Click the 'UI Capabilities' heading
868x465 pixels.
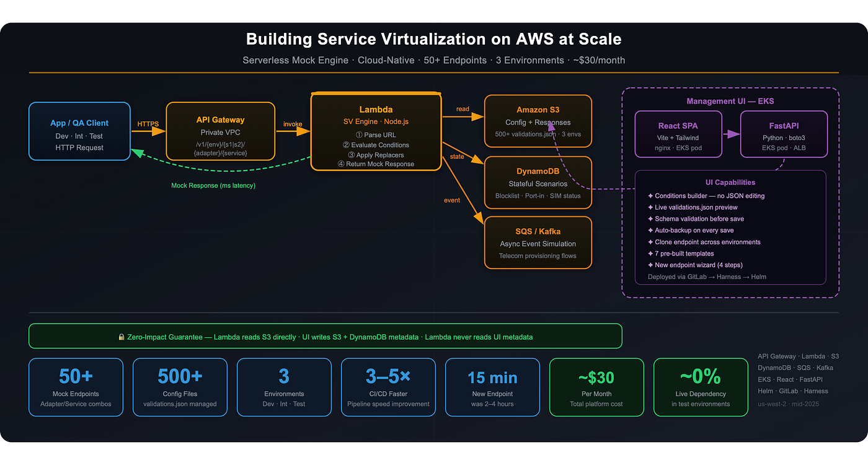pos(730,182)
